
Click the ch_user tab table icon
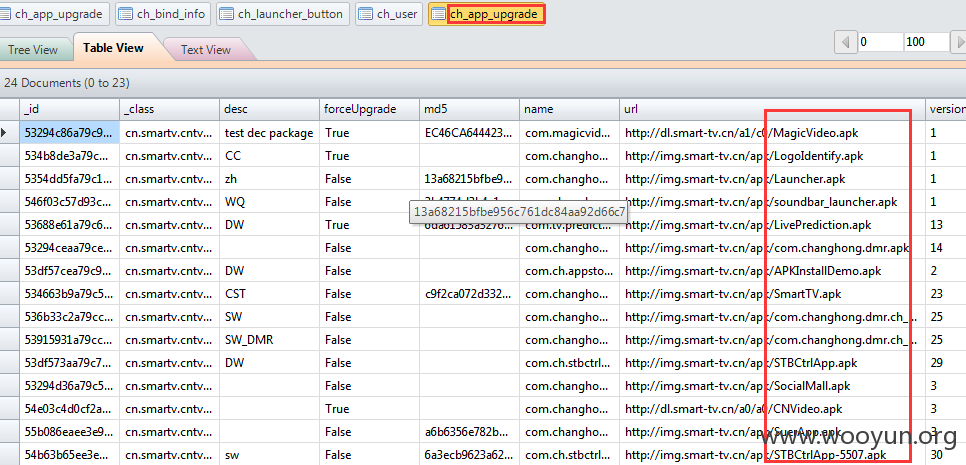(x=365, y=14)
